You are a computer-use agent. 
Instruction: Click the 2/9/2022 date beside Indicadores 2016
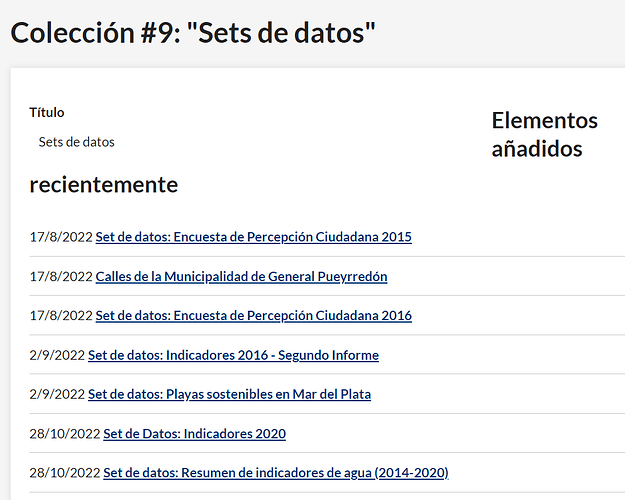point(57,355)
